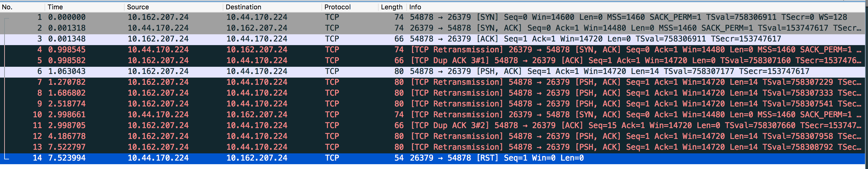The height and width of the screenshot is (169, 868).
Task: Select packet 3, the ACK with Seq=1
Action: point(434,39)
